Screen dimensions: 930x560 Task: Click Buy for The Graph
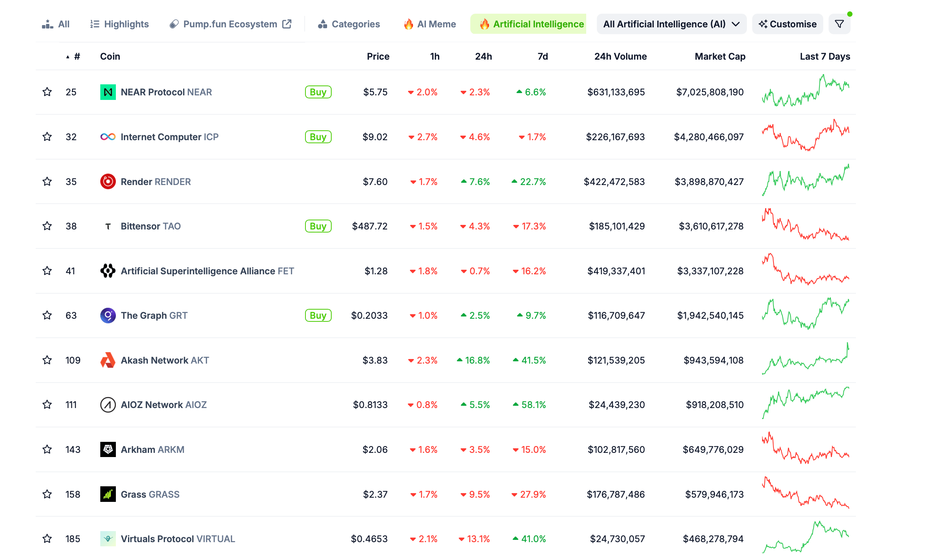[x=318, y=315]
